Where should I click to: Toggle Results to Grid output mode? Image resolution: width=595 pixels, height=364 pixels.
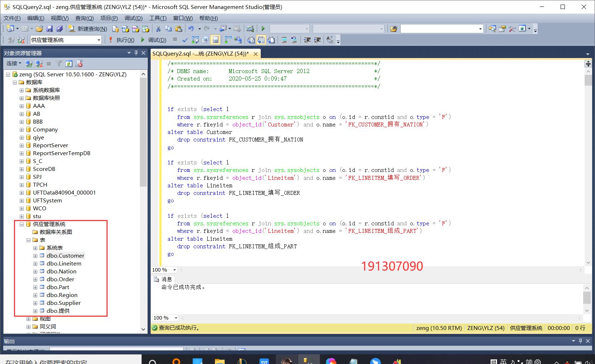pos(261,40)
